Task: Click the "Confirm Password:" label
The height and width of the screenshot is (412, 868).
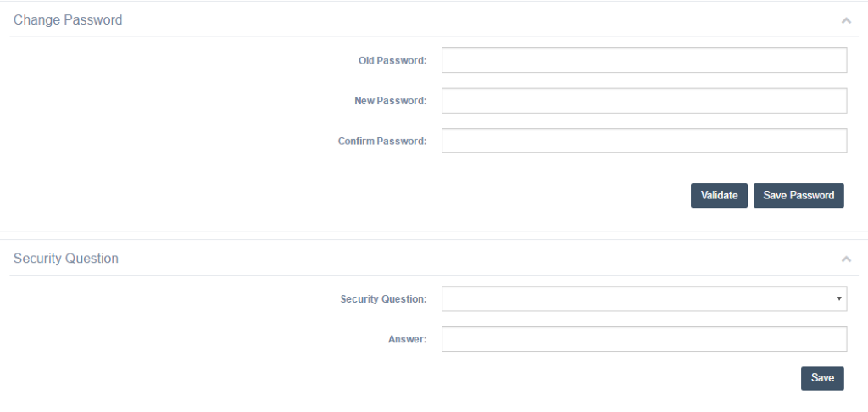Action: [382, 141]
